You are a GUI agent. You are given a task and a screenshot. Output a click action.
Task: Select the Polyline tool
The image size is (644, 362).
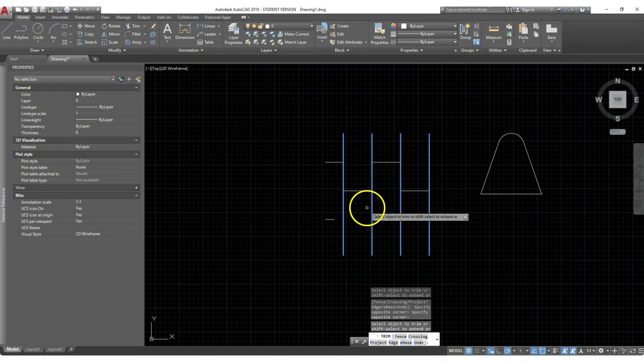click(x=21, y=31)
